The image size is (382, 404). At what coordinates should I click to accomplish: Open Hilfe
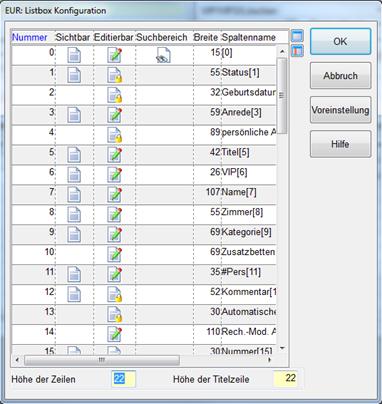340,144
